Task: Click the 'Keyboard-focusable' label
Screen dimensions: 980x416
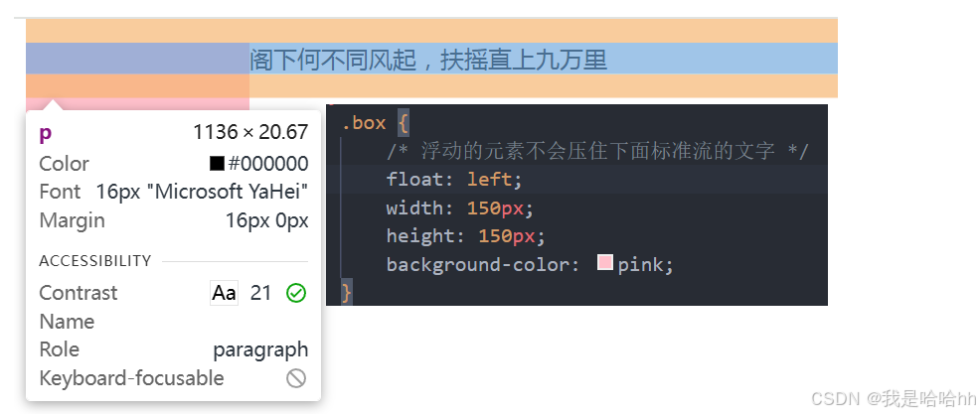Action: pos(131,378)
